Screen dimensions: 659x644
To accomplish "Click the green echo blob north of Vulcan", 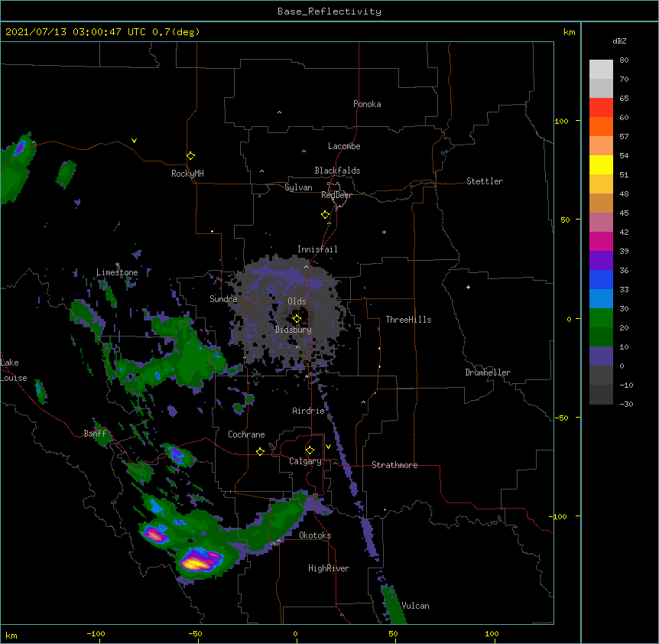I will click(392, 604).
